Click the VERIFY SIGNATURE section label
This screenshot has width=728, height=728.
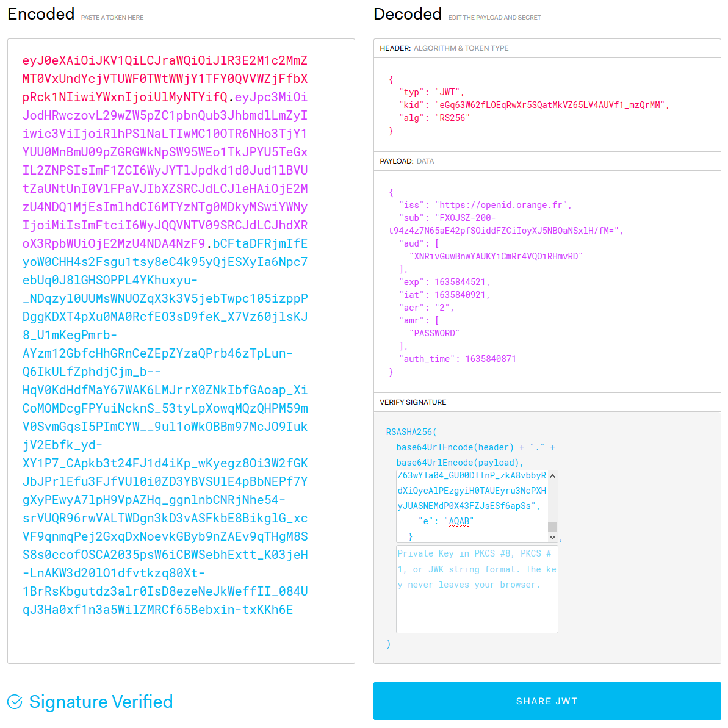point(413,402)
